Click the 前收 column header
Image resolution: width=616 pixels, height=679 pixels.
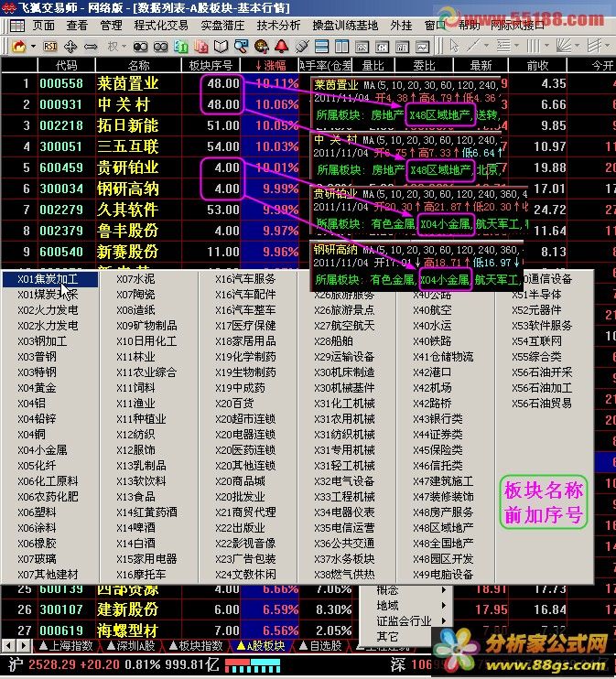pos(537,65)
